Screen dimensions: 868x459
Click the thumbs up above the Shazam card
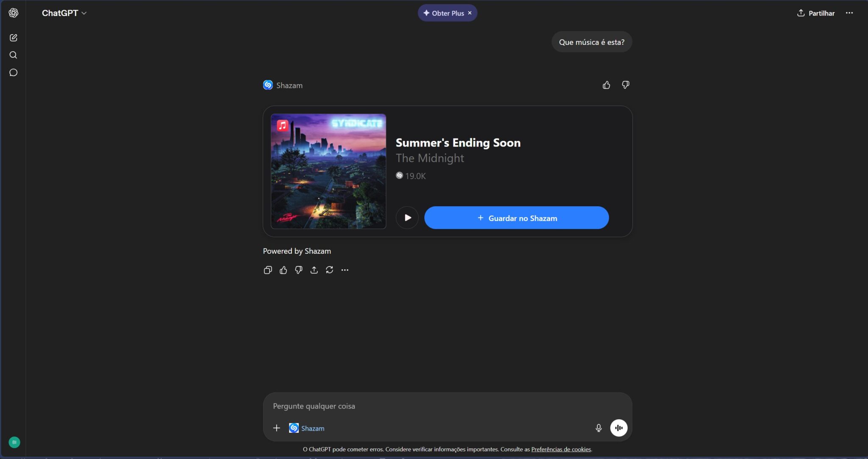[606, 85]
